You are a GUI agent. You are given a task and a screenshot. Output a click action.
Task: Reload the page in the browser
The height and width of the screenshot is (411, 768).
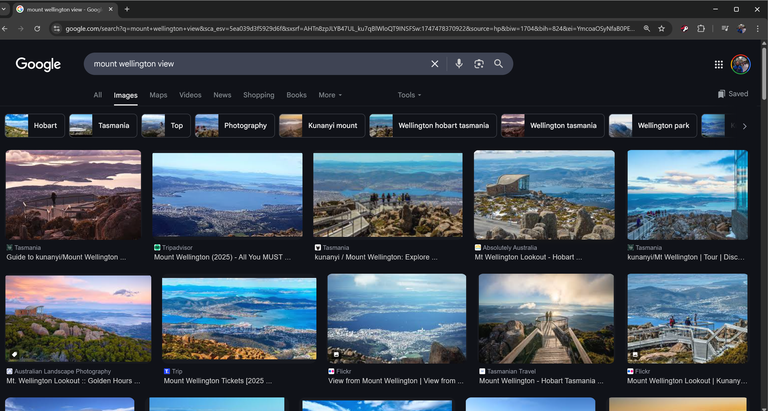click(x=37, y=29)
